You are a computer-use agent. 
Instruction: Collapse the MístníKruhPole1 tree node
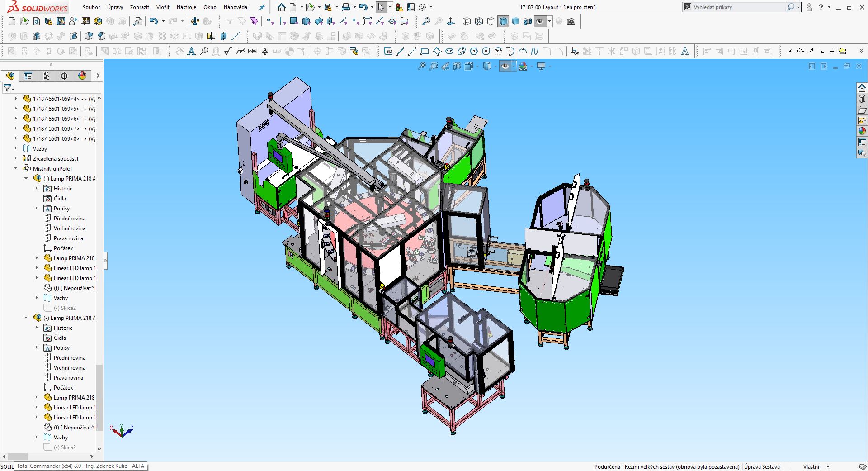pos(16,169)
